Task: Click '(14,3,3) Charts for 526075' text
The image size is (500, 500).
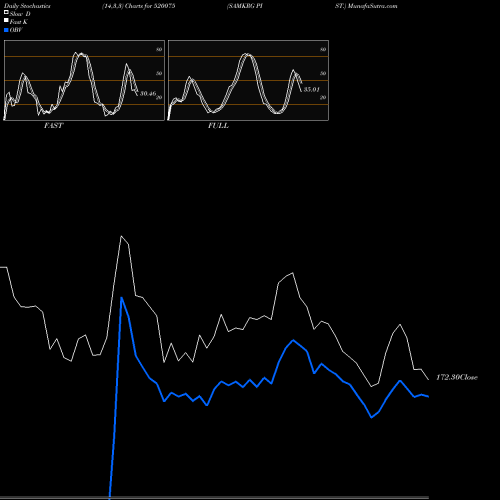Action: (x=139, y=6)
